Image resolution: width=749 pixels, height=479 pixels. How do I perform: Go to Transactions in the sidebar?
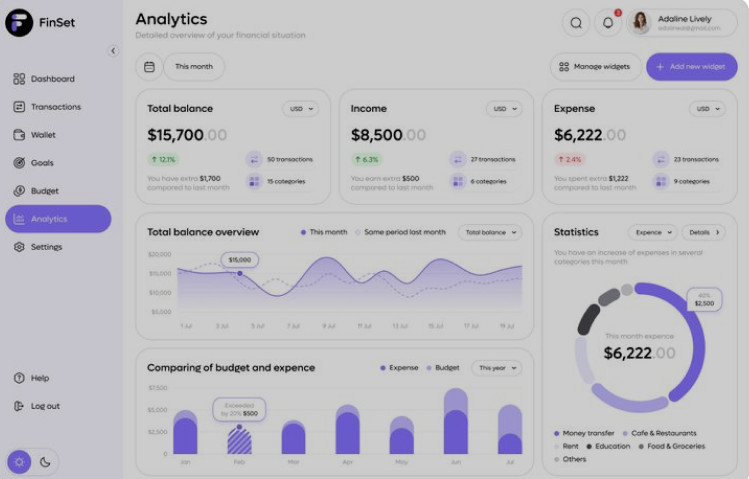[55, 107]
